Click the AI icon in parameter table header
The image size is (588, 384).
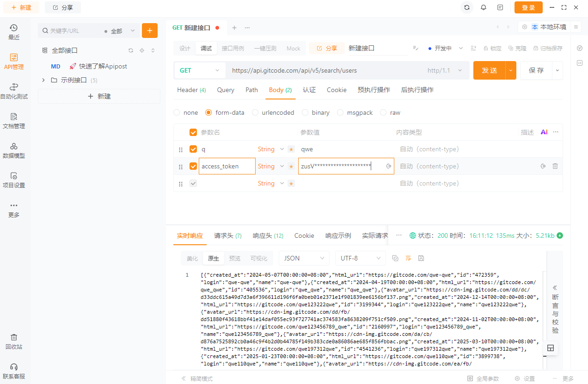tap(544, 132)
